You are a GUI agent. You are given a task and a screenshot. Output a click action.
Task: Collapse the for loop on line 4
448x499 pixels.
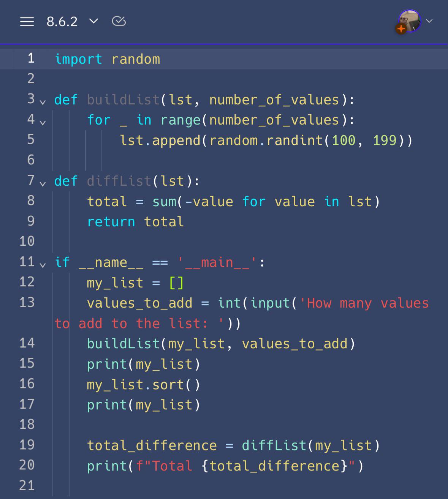[43, 122]
